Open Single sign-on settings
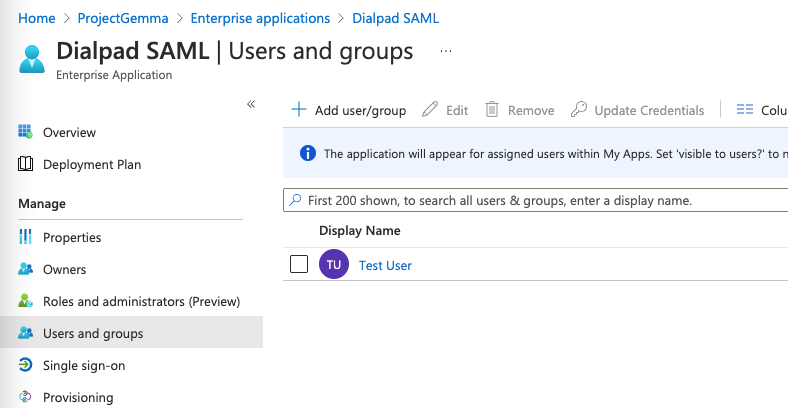Viewport: 788px width, 408px height. [x=84, y=365]
